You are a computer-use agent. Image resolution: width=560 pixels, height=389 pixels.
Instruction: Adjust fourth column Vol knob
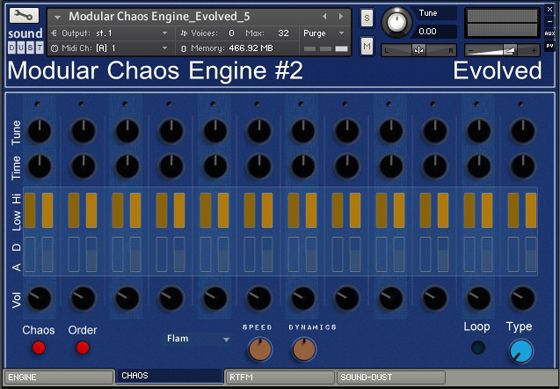coord(171,298)
